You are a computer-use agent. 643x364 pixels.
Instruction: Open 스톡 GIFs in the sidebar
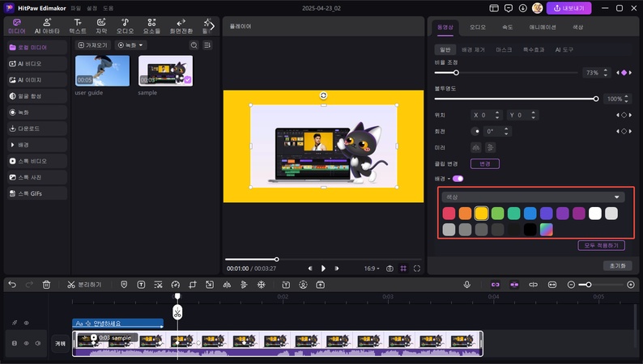click(37, 193)
